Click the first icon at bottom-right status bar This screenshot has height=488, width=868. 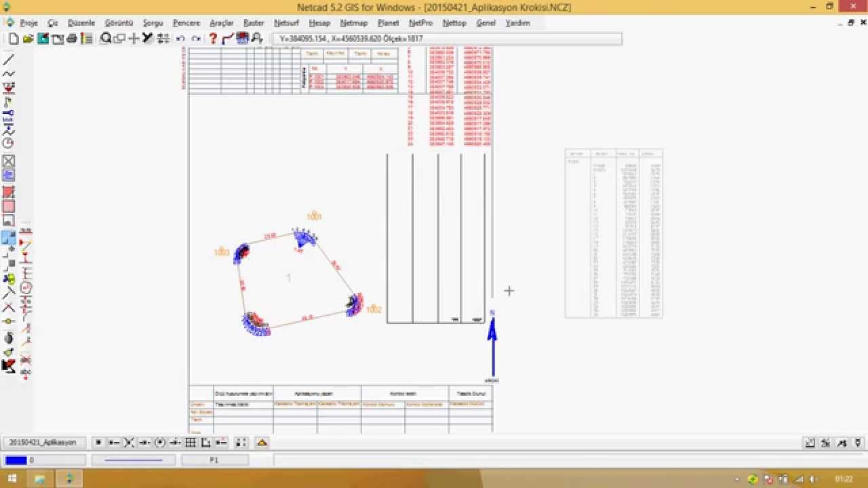click(810, 443)
